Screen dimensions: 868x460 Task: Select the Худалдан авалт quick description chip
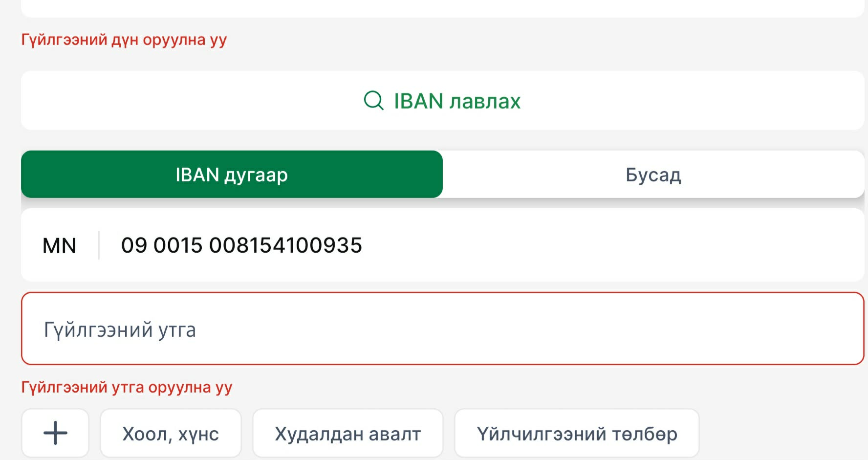coord(347,434)
